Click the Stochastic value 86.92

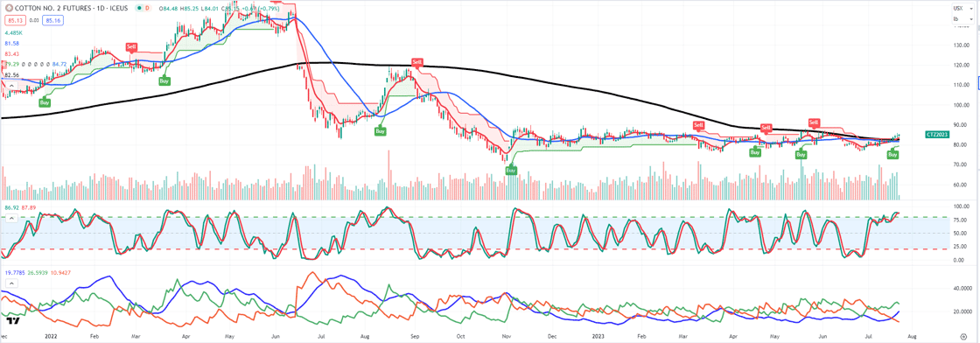pos(12,207)
